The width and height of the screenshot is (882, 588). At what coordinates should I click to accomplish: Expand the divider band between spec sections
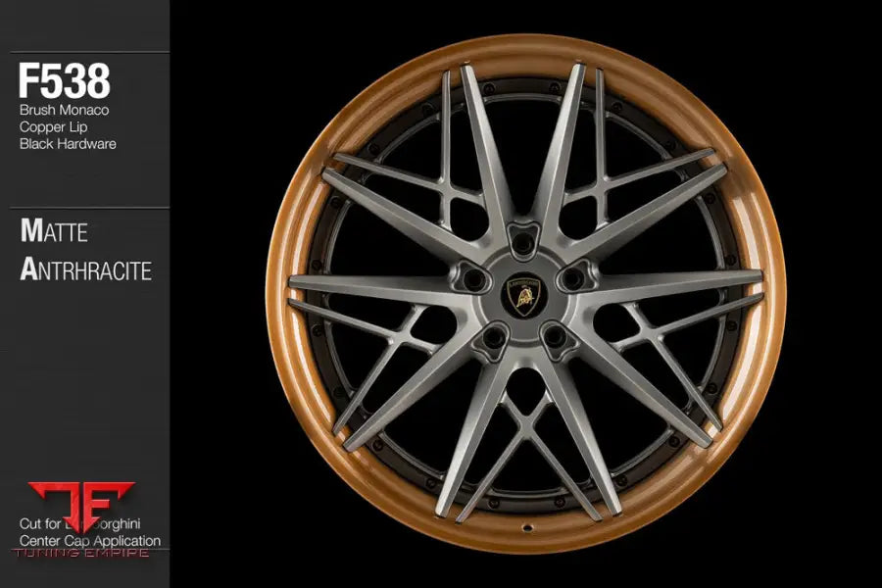click(x=83, y=181)
